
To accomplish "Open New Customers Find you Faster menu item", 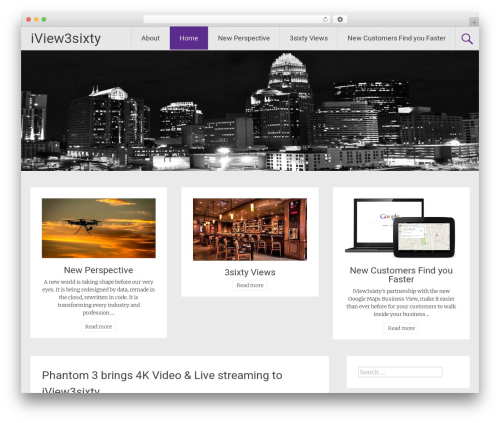I will pos(396,38).
